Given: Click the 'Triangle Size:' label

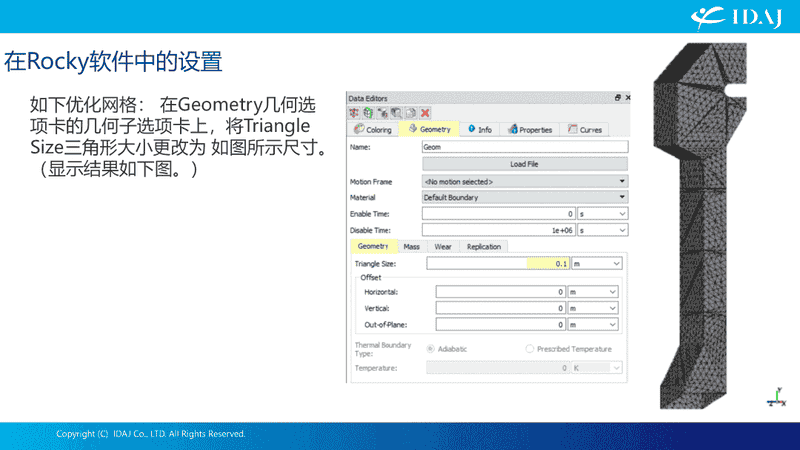Looking at the screenshot, I should click(375, 264).
